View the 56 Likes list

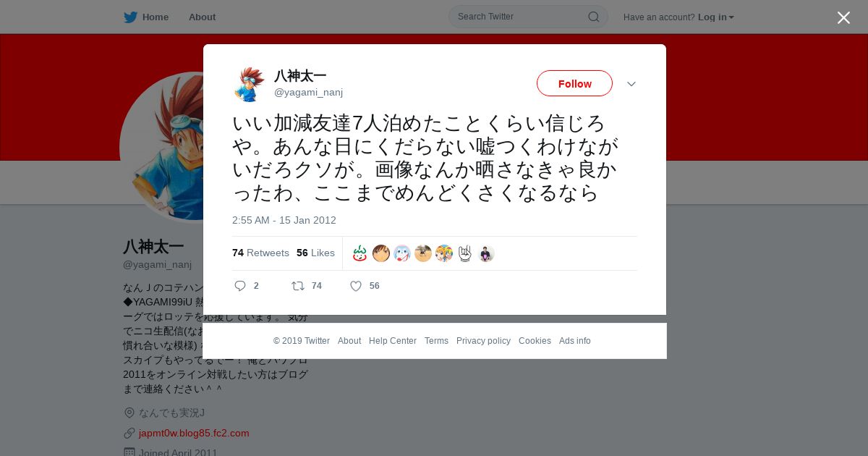315,253
